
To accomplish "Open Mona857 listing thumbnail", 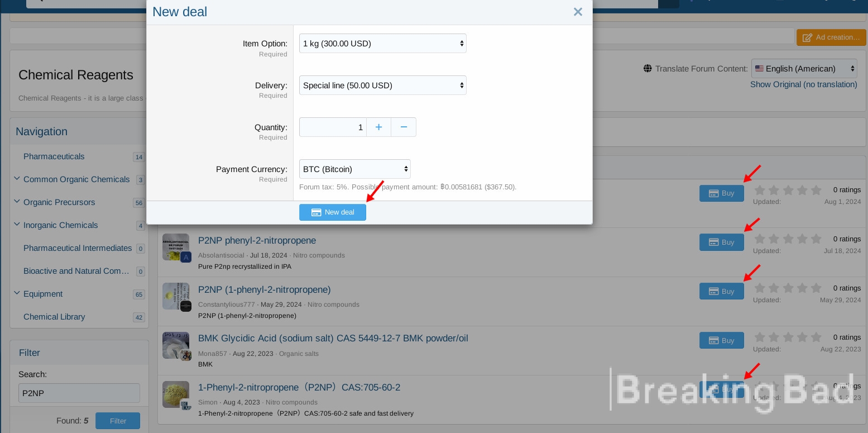I will pos(176,345).
